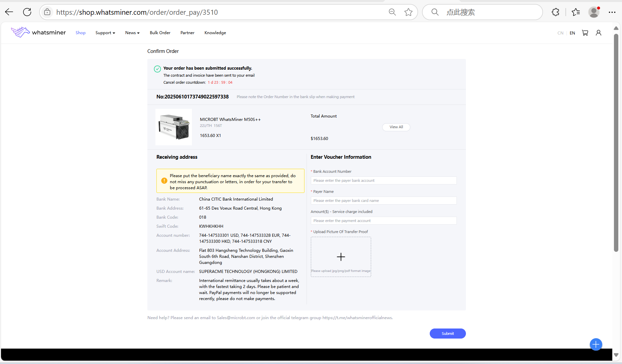The width and height of the screenshot is (622, 364).
Task: Click the scrollbar up arrow
Action: click(616, 28)
